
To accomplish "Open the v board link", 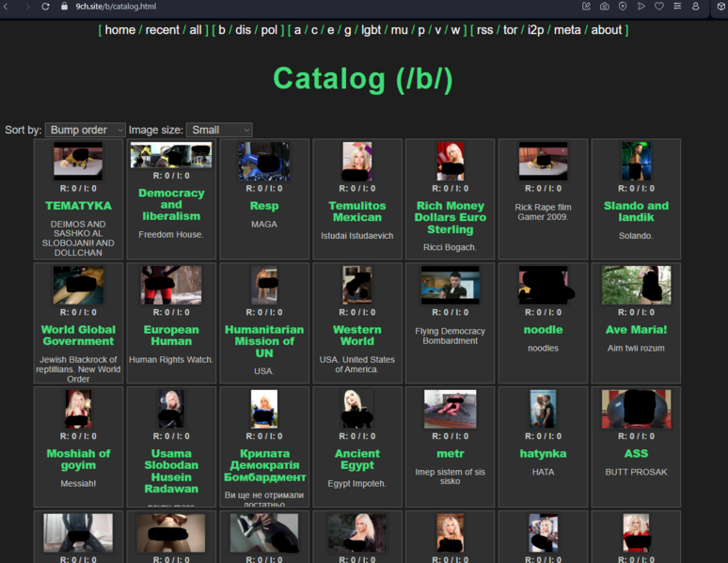I will coord(437,30).
